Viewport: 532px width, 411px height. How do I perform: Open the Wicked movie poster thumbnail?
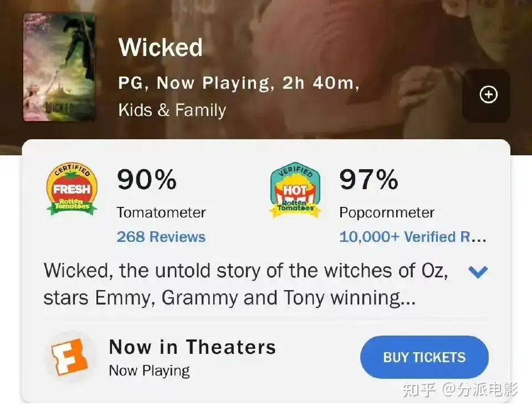tap(60, 67)
